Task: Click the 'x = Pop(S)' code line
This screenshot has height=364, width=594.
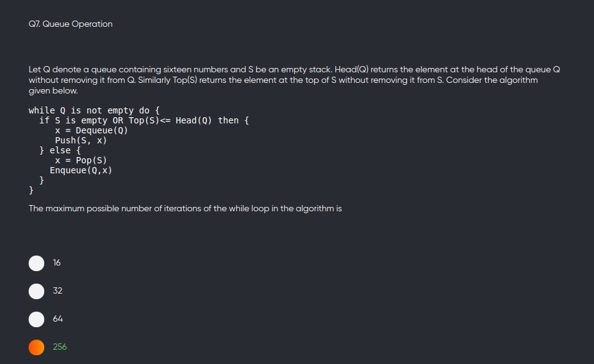Action: [81, 160]
